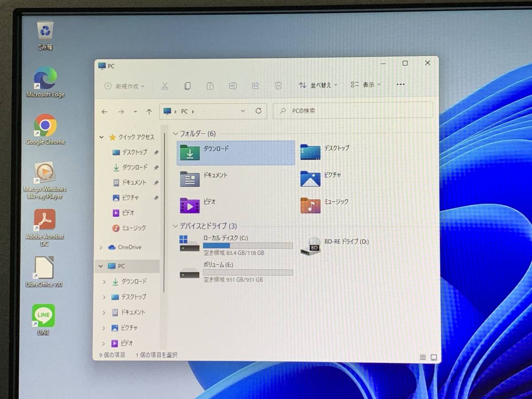The height and width of the screenshot is (399, 532).
Task: Go up one level with up arrow
Action: (149, 112)
